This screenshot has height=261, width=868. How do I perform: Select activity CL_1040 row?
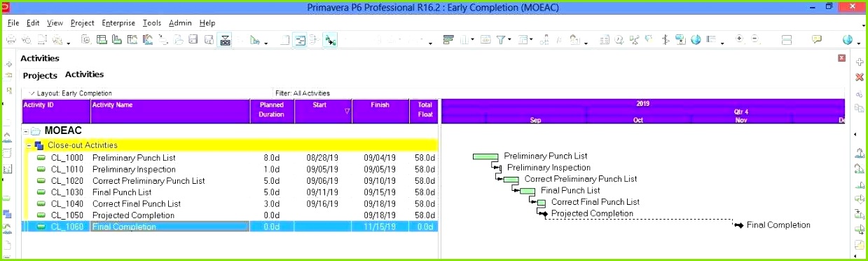[x=230, y=203]
